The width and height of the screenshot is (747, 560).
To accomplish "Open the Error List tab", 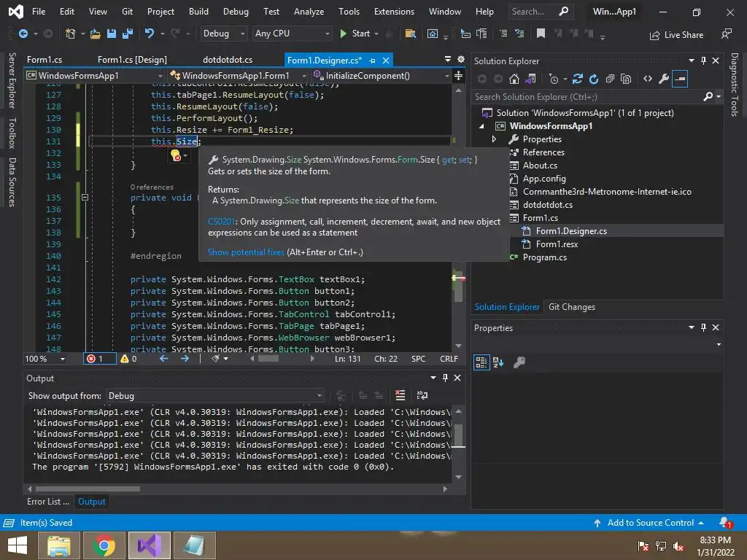I will coord(48,502).
